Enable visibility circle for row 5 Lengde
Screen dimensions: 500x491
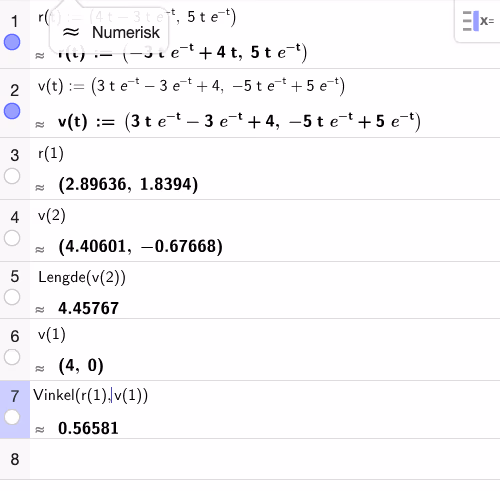(x=12, y=297)
